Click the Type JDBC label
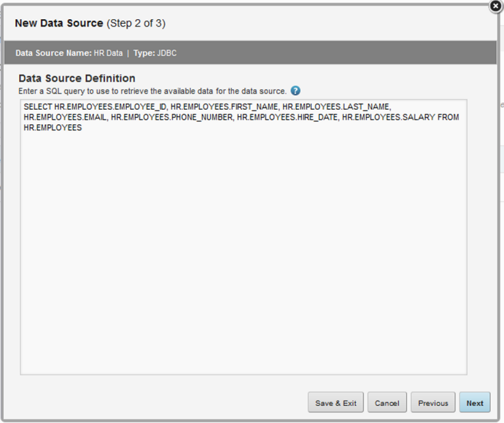The image size is (504, 423). (x=155, y=53)
